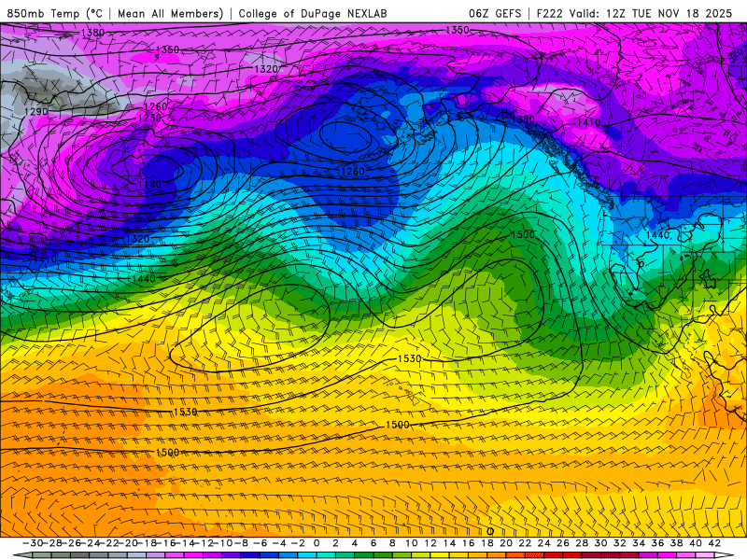Click the legend value 20
Screen dimensions: 747x560
click(x=506, y=543)
